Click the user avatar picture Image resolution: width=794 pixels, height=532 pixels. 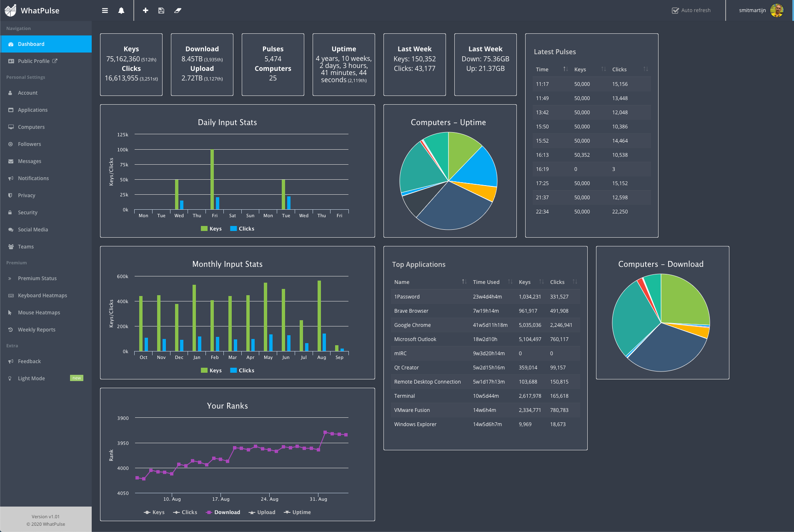(x=776, y=10)
